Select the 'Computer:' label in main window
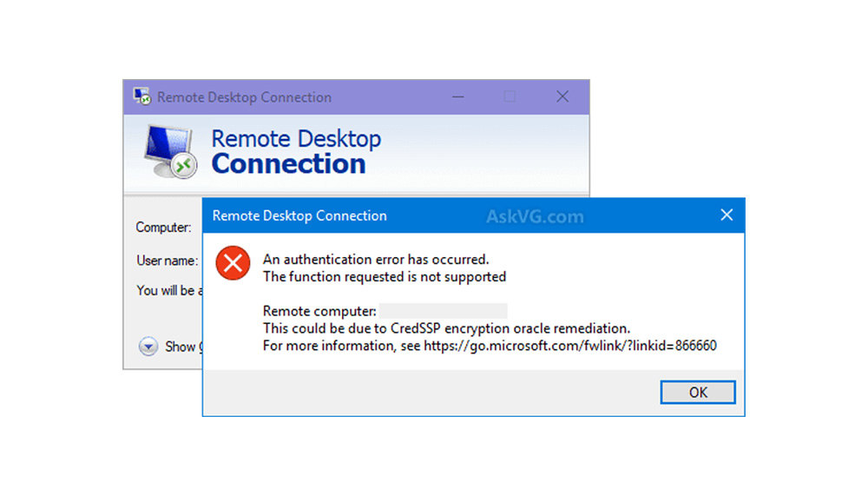The image size is (868, 496). click(x=163, y=228)
